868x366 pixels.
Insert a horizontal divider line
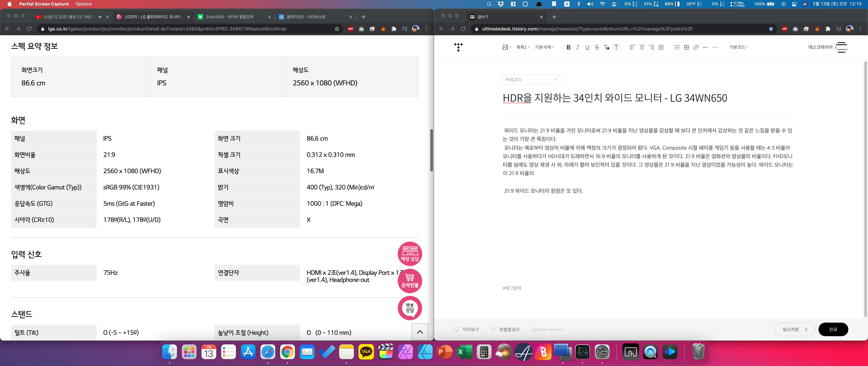pyautogui.click(x=705, y=47)
